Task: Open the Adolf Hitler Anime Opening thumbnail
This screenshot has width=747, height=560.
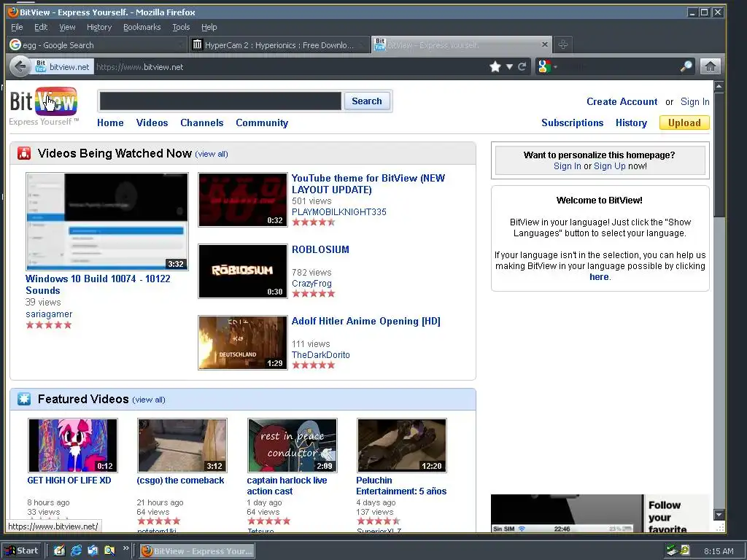Action: point(243,343)
